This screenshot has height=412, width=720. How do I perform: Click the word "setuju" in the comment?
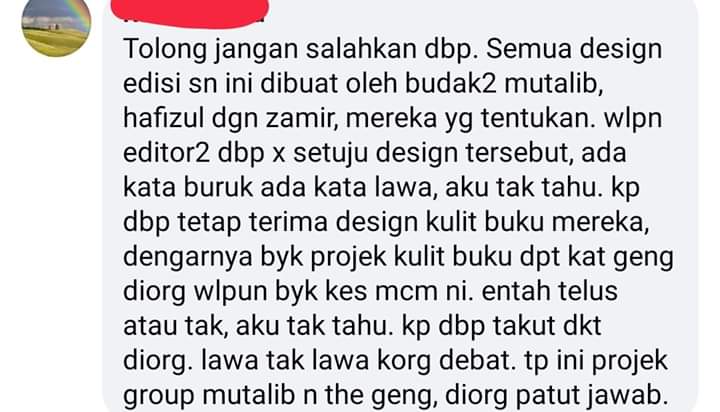tap(331, 153)
